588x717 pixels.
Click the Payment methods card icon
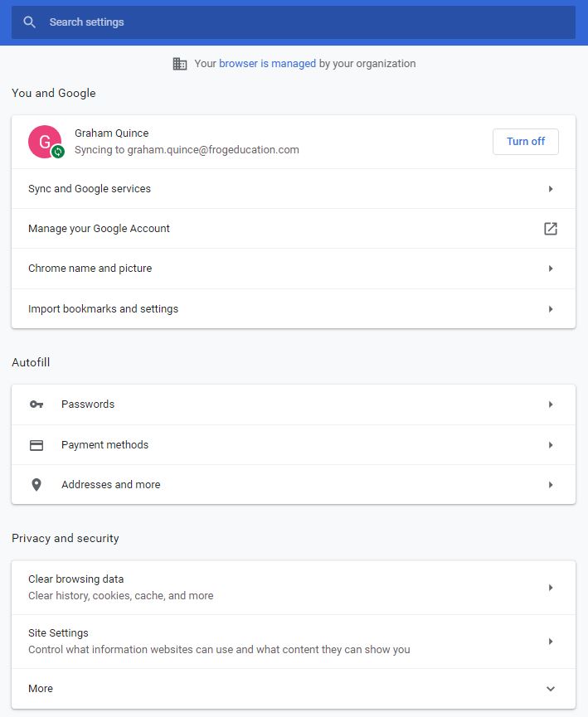[x=36, y=445]
